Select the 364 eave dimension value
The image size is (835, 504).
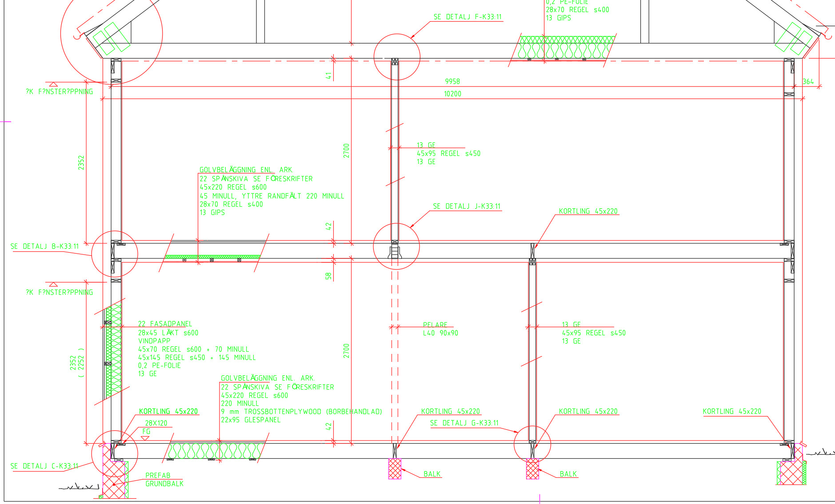[x=808, y=82]
